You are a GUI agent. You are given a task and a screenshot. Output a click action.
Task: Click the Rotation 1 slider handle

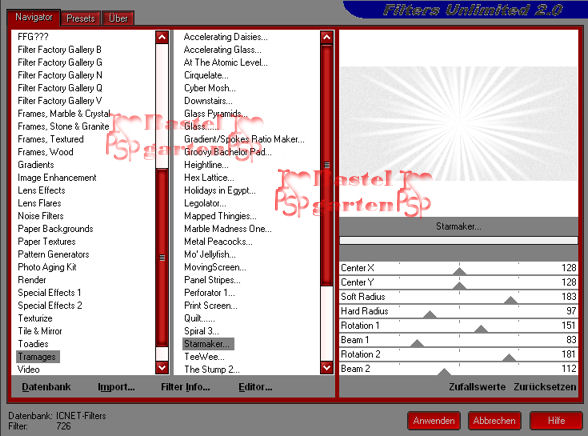[481, 329]
